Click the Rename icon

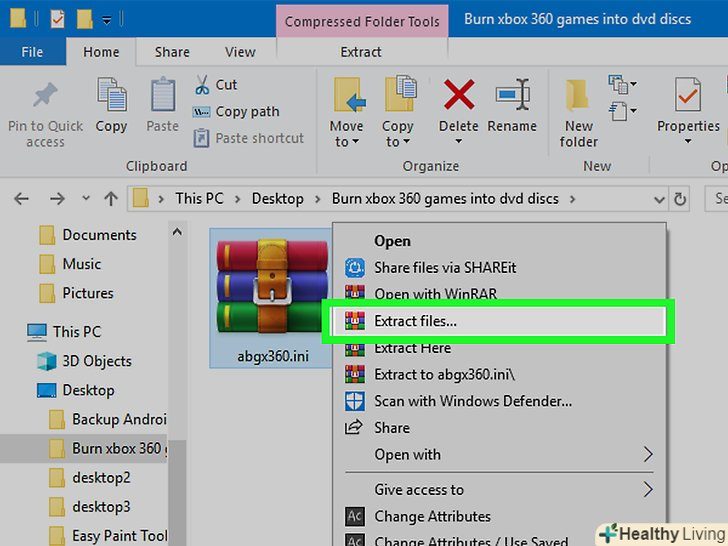pos(513,94)
